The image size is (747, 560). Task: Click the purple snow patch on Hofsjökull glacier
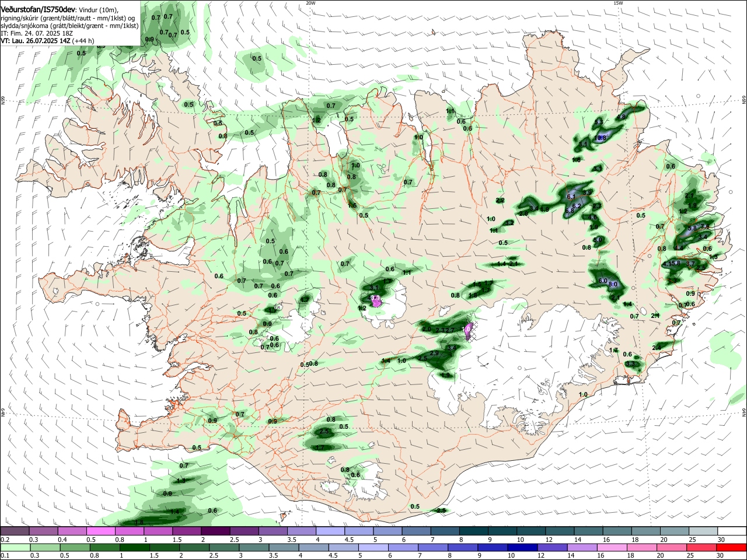(x=376, y=302)
